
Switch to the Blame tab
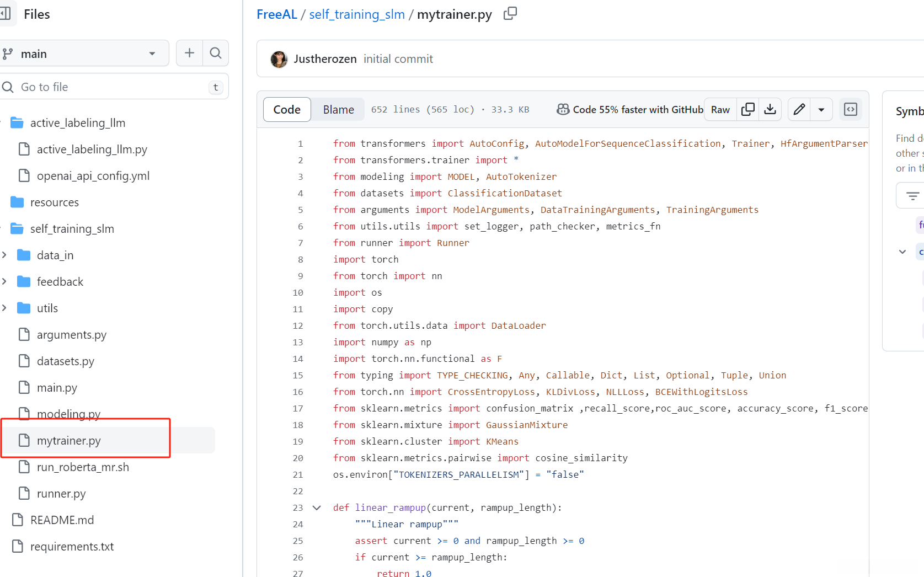338,109
